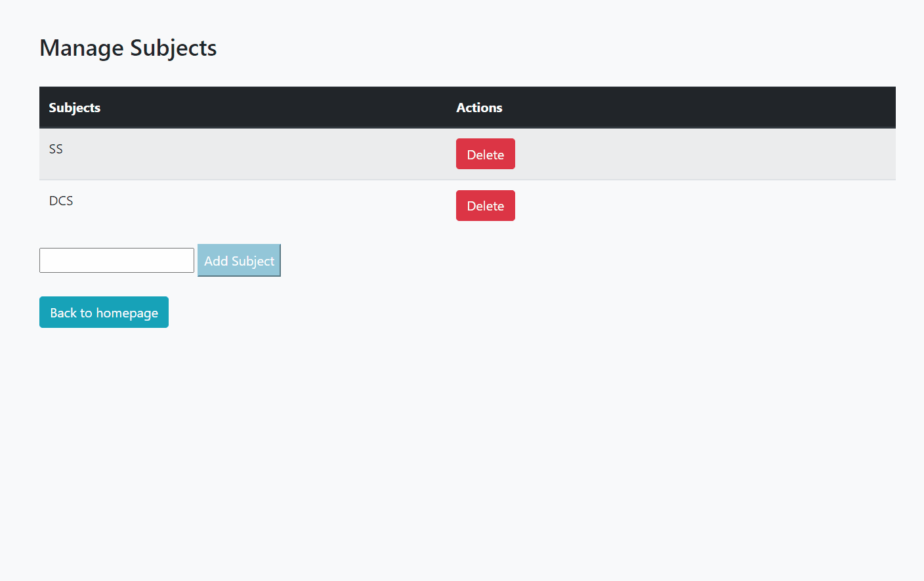Navigate back using Back to homepage button
The image size is (924, 581).
104,312
